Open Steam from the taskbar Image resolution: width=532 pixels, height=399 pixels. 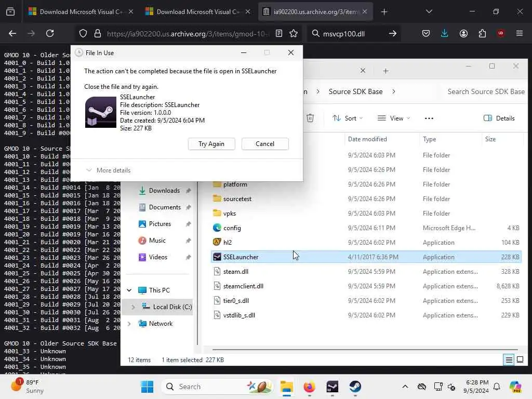pos(355,387)
